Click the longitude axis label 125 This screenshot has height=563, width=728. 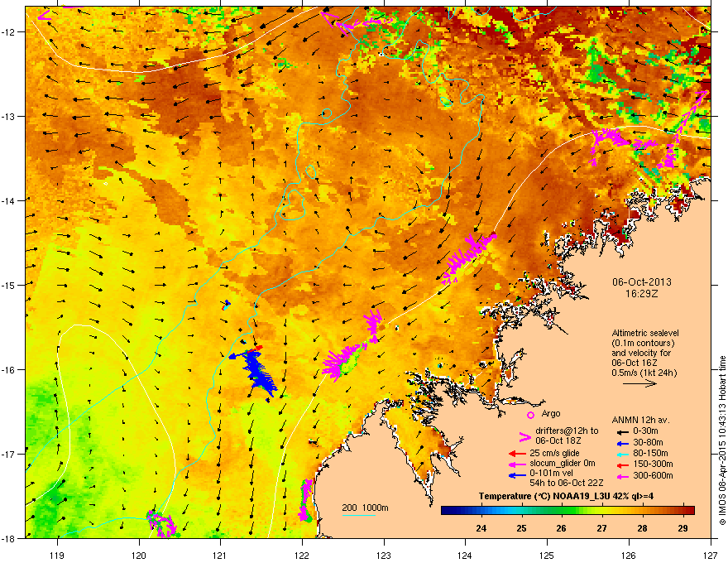click(547, 555)
